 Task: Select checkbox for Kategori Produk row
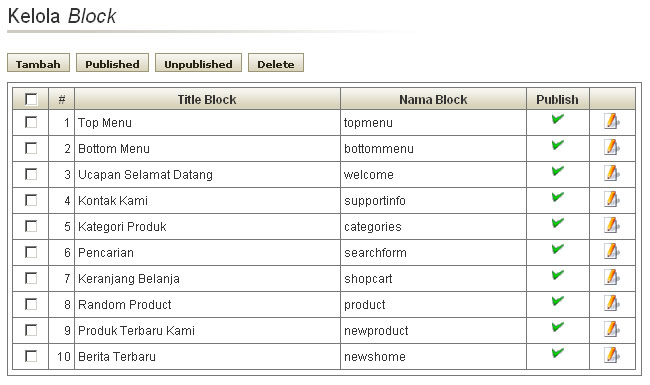pyautogui.click(x=31, y=226)
